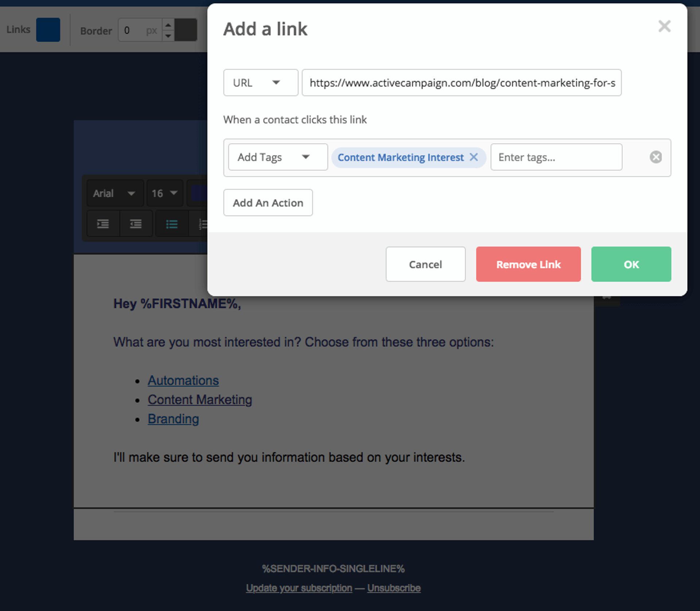Close the Add a link dialog
Viewport: 700px width, 611px height.
click(x=664, y=26)
